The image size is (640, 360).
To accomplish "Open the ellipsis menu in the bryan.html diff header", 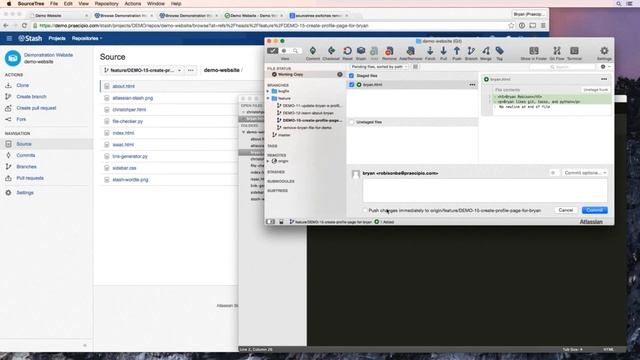I will click(604, 79).
